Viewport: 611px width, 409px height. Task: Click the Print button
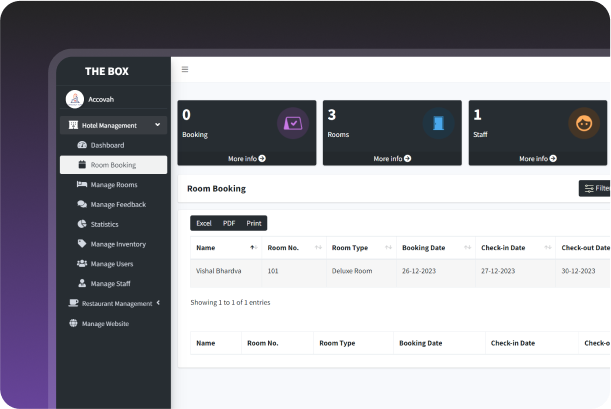tap(254, 223)
